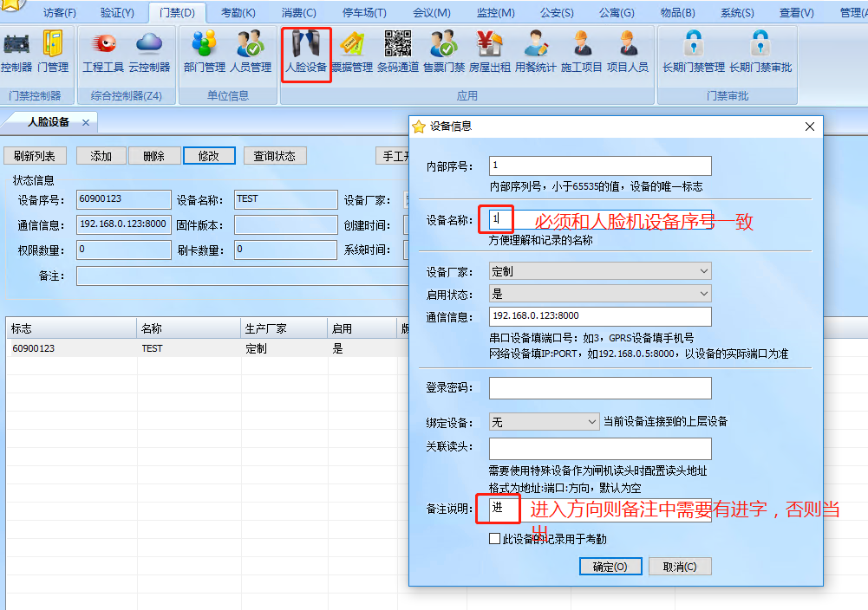The height and width of the screenshot is (610, 868).
Task: Launch the 工程工具 engineering tool icon
Action: click(x=103, y=50)
